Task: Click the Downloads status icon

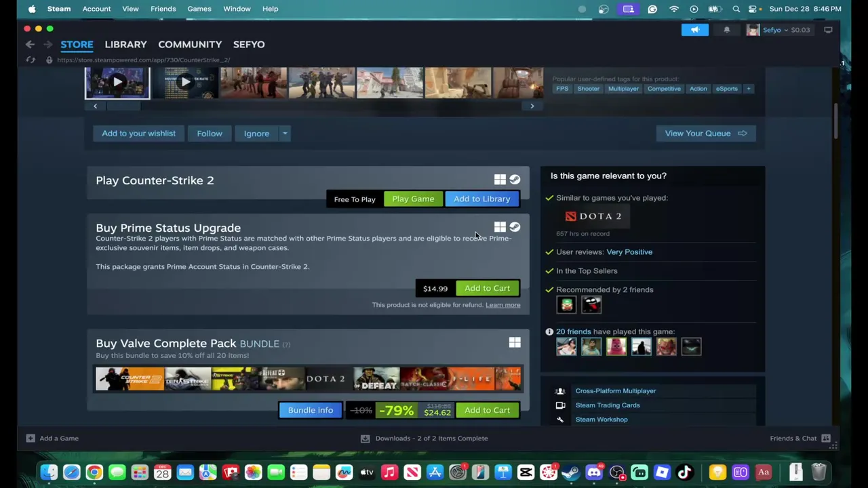Action: point(365,438)
